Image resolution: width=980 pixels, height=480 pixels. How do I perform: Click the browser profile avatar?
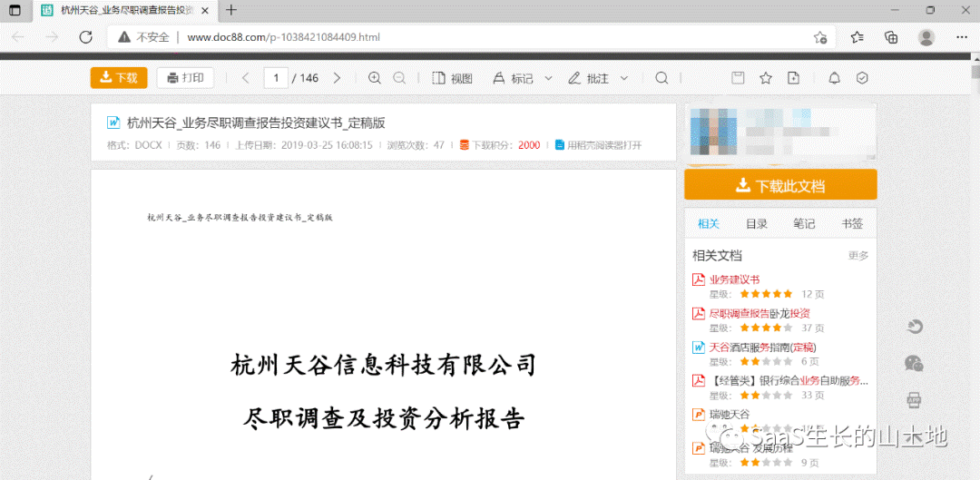point(926,37)
